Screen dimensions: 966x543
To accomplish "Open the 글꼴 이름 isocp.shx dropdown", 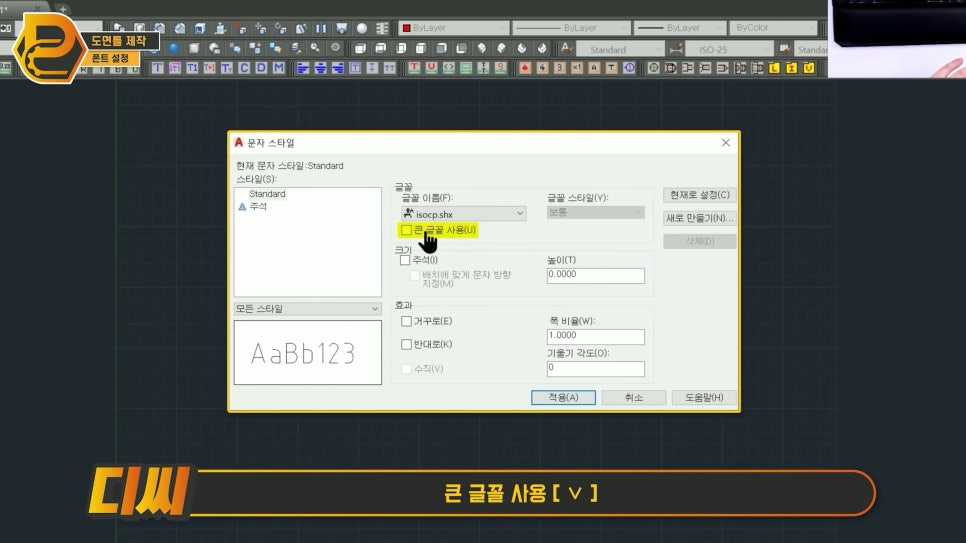I will pos(463,214).
